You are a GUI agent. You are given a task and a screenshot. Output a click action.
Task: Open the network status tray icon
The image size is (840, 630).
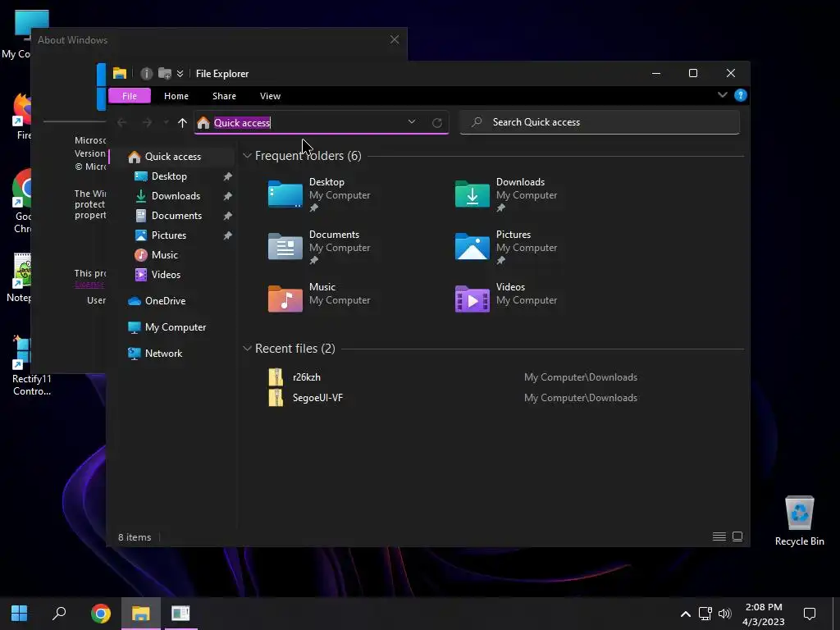click(705, 614)
